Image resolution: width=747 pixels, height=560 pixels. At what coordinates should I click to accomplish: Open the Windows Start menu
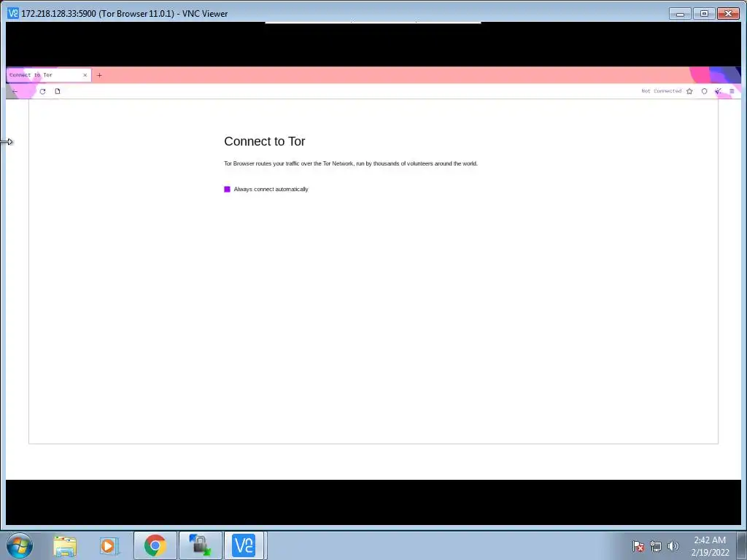pos(20,545)
